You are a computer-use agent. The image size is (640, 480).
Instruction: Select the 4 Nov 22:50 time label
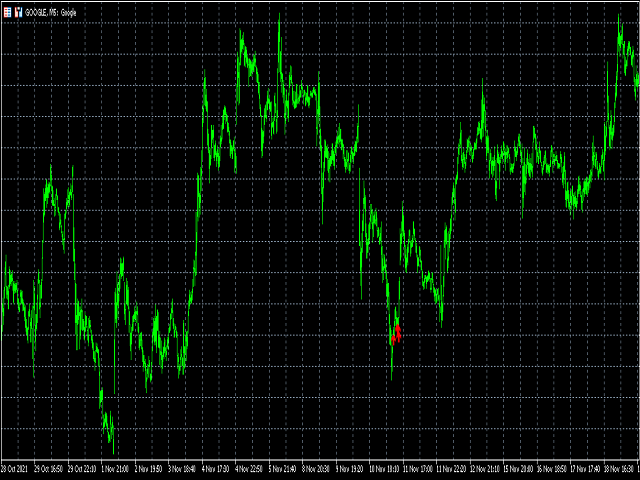tap(250, 468)
